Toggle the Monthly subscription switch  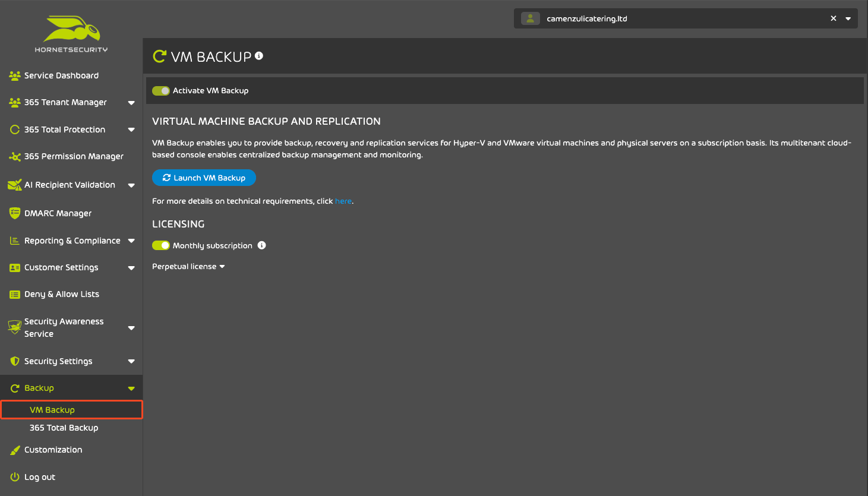click(161, 245)
